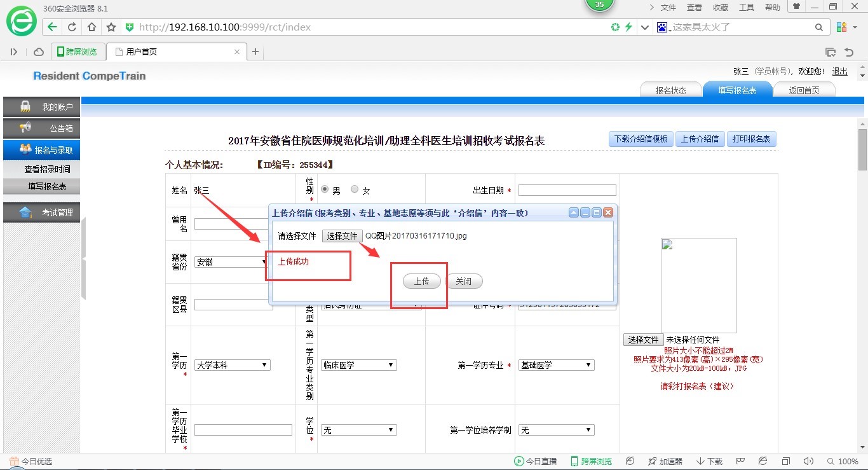Click the search magnifier icon
Image resolution: width=868 pixels, height=470 pixels.
coord(819,27)
